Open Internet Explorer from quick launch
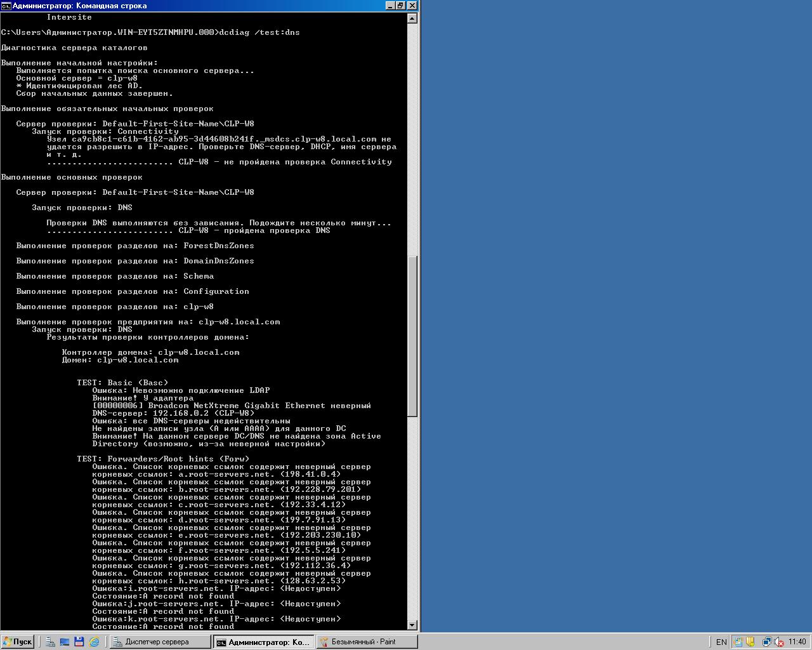812x650 pixels. click(94, 642)
